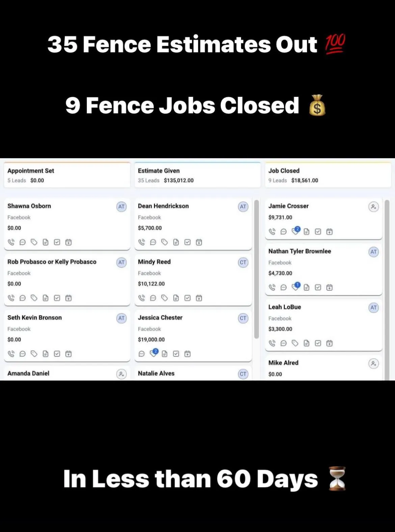This screenshot has height=532, width=395.
Task: Click task checkbox icon on Mindy Reed card
Action: click(x=187, y=298)
